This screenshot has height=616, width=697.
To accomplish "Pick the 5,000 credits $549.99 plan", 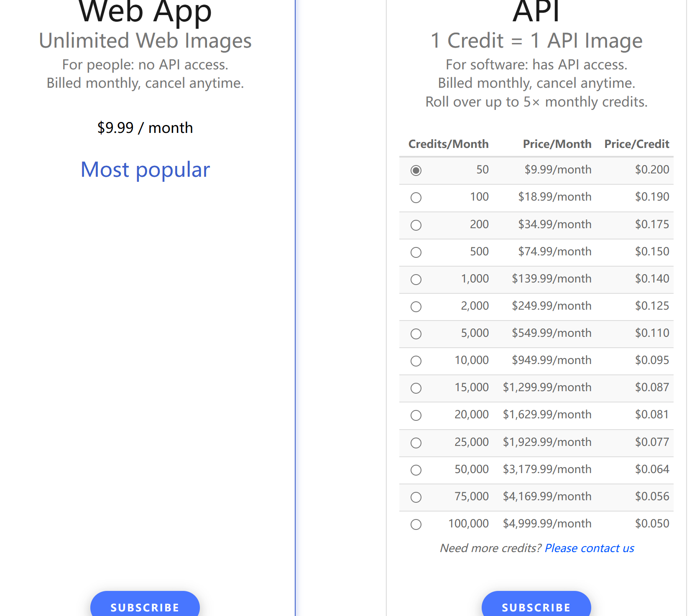I will tap(416, 334).
